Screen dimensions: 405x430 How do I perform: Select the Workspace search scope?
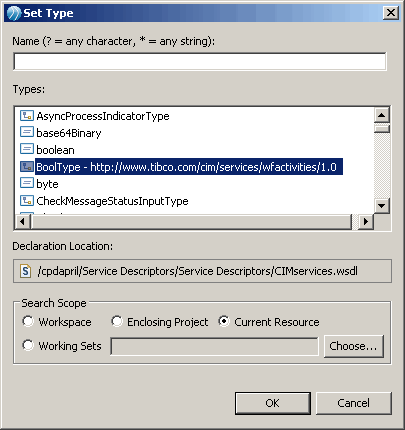[28, 321]
